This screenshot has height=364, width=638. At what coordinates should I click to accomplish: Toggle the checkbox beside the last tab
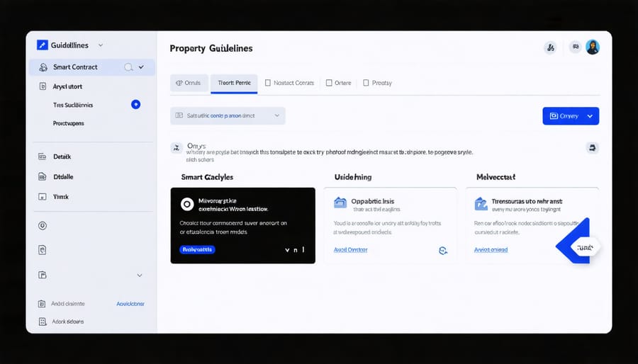point(366,83)
